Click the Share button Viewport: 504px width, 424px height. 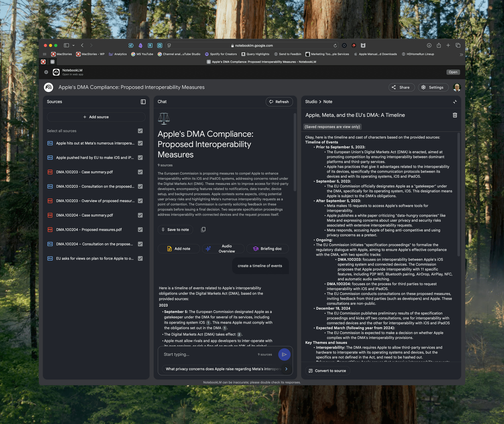[x=401, y=87]
